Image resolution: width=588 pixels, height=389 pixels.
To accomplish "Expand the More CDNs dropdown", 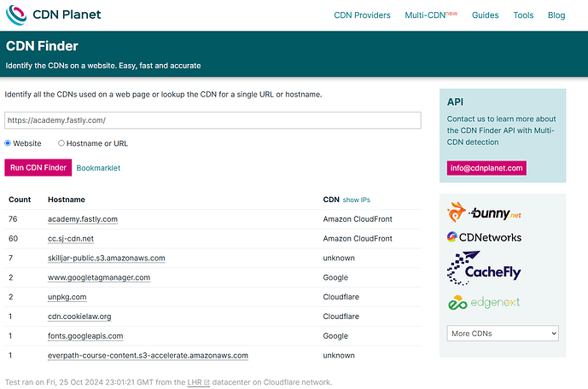I will [503, 334].
